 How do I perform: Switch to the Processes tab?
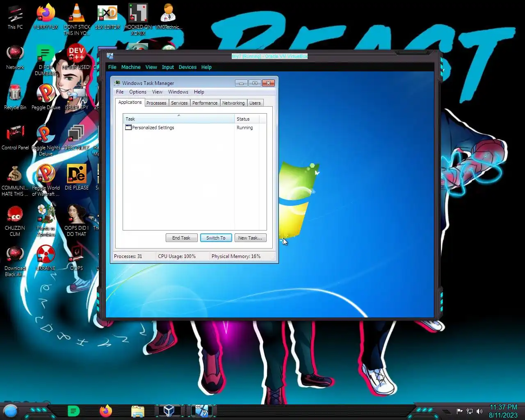pos(156,103)
